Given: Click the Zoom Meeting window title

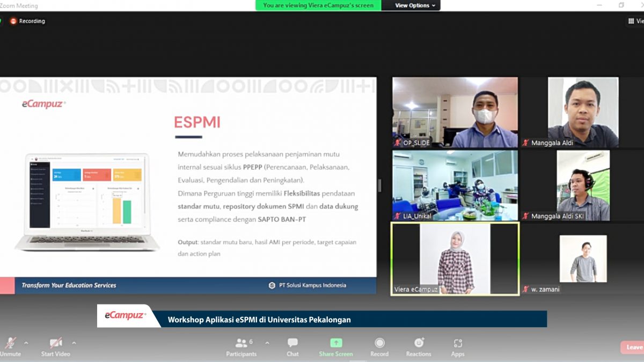Looking at the screenshot, I should tap(19, 5).
